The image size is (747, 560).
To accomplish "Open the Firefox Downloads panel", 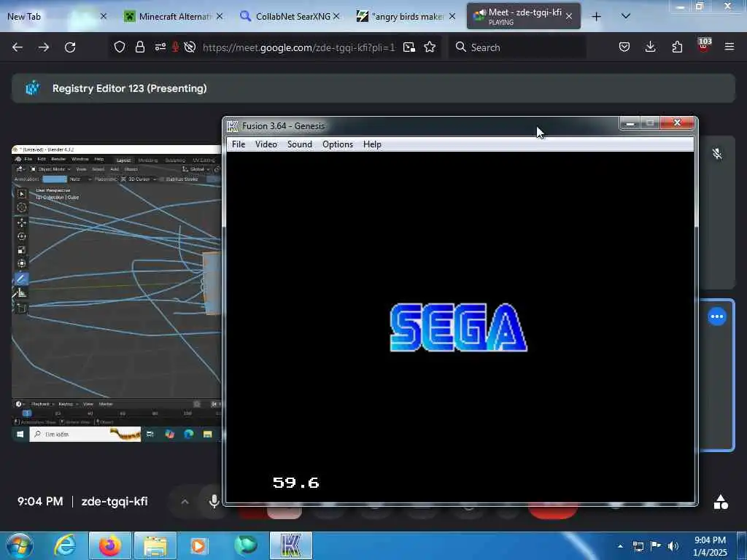I will (650, 47).
